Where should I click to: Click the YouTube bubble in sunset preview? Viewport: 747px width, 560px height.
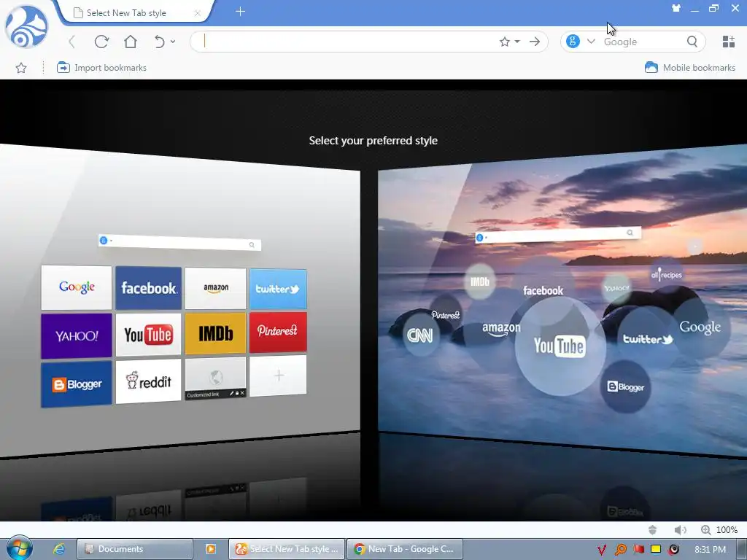pyautogui.click(x=560, y=346)
